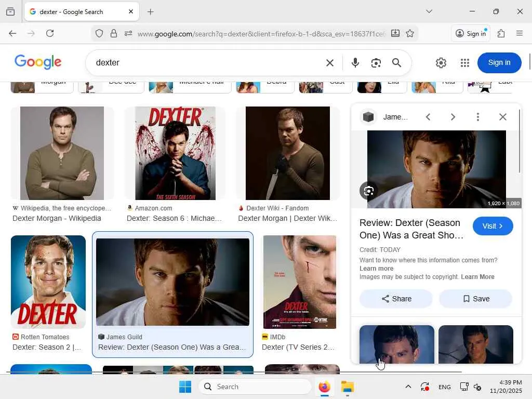Click the URL address field
532x399 pixels.
pos(261,34)
